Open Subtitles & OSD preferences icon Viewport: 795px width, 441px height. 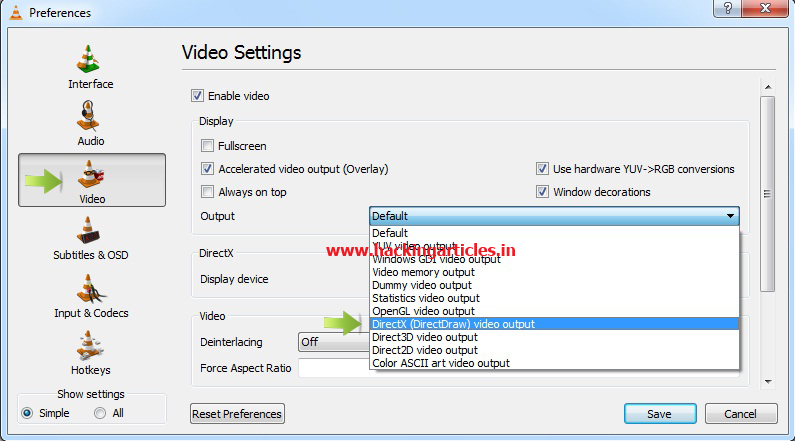coord(88,231)
